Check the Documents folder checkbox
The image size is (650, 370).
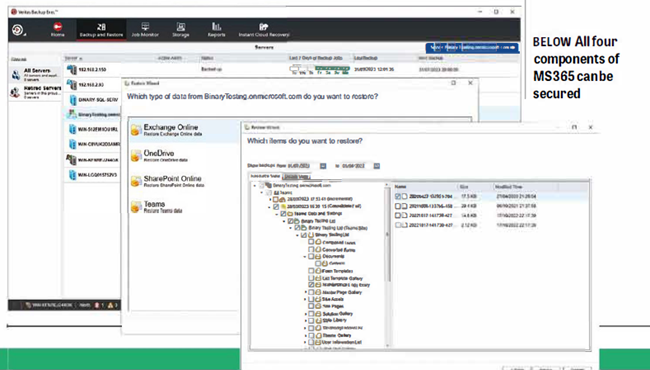311,257
